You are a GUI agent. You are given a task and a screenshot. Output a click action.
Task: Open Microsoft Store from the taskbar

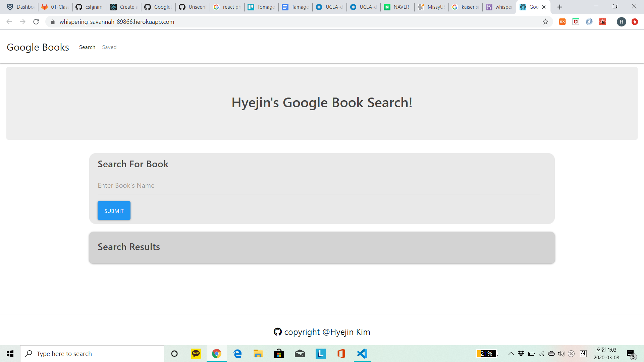click(279, 354)
